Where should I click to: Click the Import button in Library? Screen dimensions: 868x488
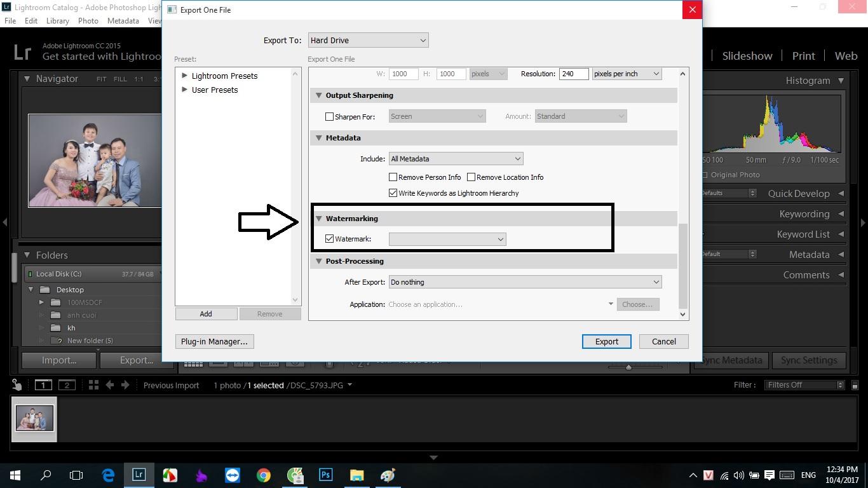coord(59,360)
